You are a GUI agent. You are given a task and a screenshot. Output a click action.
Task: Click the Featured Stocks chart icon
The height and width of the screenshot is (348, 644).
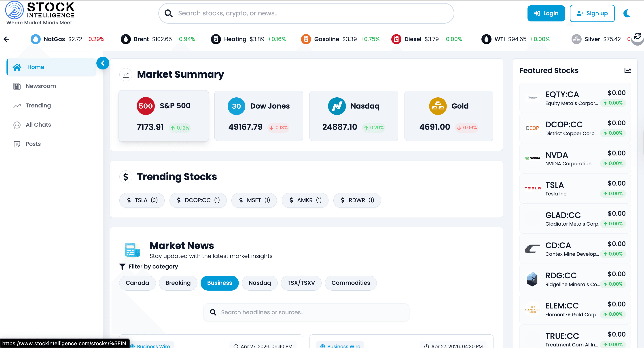pos(627,71)
